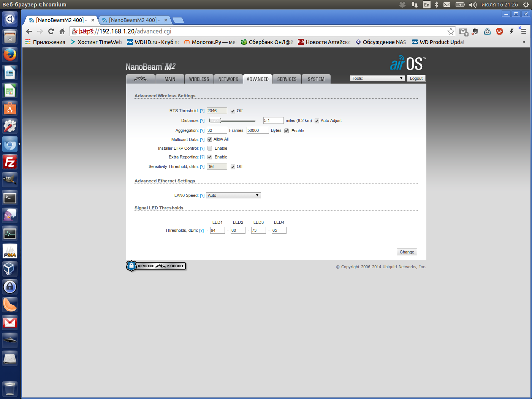Screen dimensions: 532x399
Task: Click the Adblock Plus extension icon
Action: tap(499, 32)
